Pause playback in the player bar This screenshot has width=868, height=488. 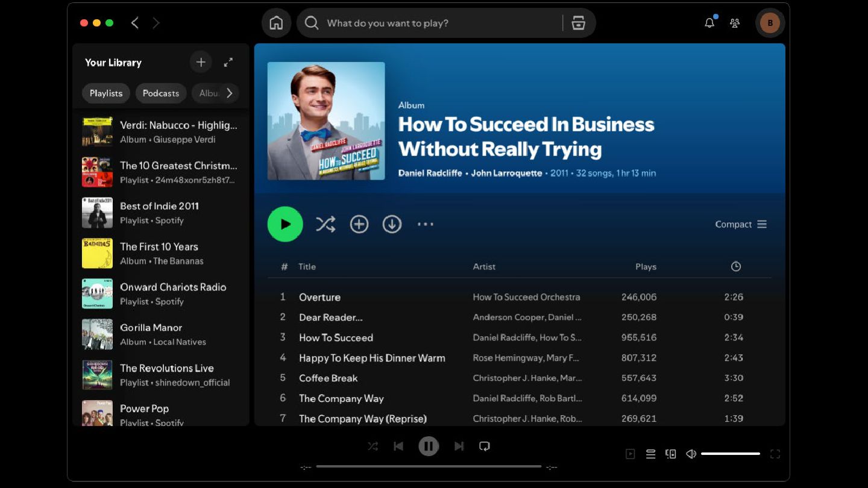(429, 446)
